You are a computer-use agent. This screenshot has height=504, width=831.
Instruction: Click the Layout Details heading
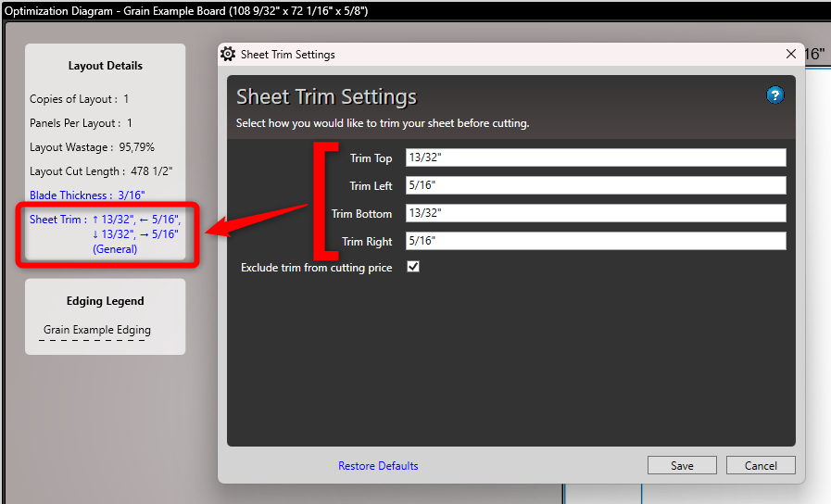[106, 66]
